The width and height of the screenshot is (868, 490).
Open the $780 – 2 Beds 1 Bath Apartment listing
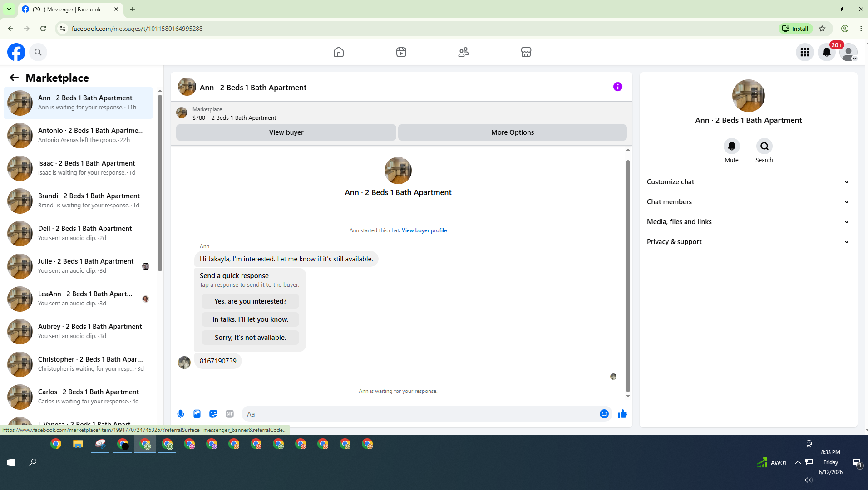click(234, 118)
